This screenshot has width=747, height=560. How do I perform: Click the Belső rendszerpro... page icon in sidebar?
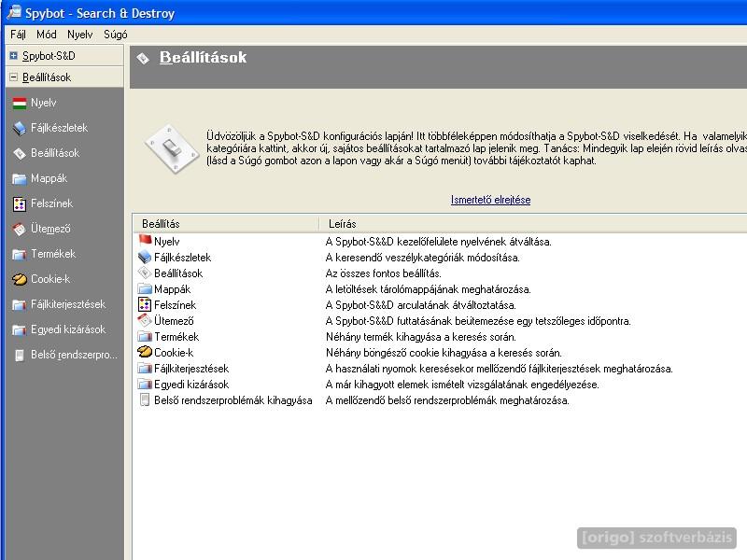pos(20,356)
